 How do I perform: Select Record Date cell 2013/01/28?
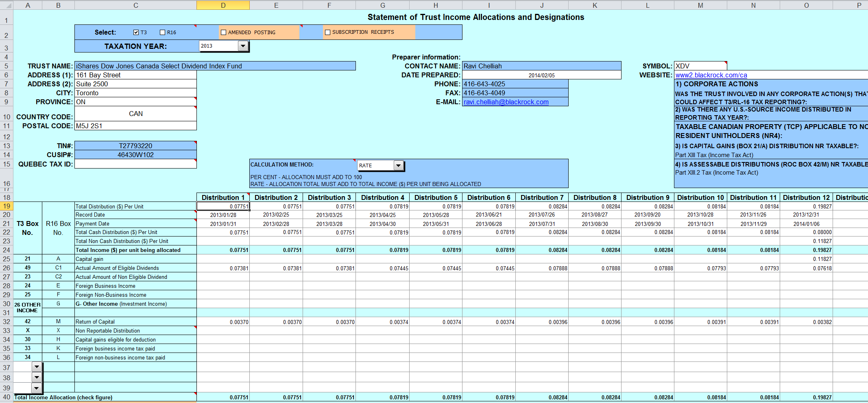coord(223,215)
